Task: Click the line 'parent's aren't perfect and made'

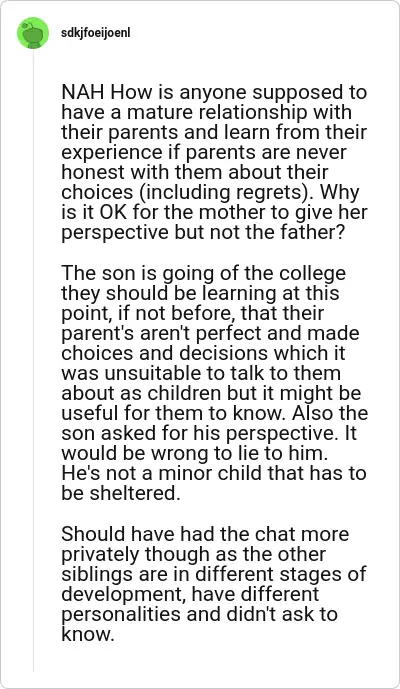Action: pyautogui.click(x=210, y=333)
